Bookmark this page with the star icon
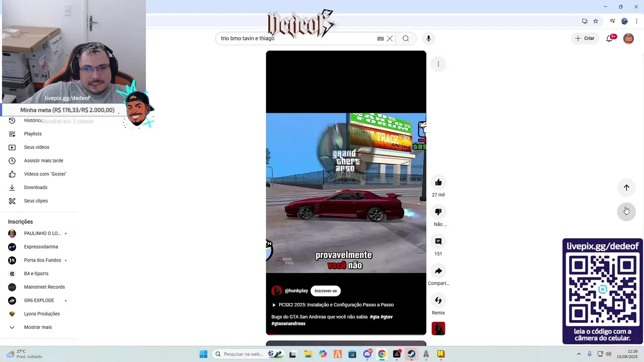Viewport: 644px width, 362px height. [x=596, y=21]
